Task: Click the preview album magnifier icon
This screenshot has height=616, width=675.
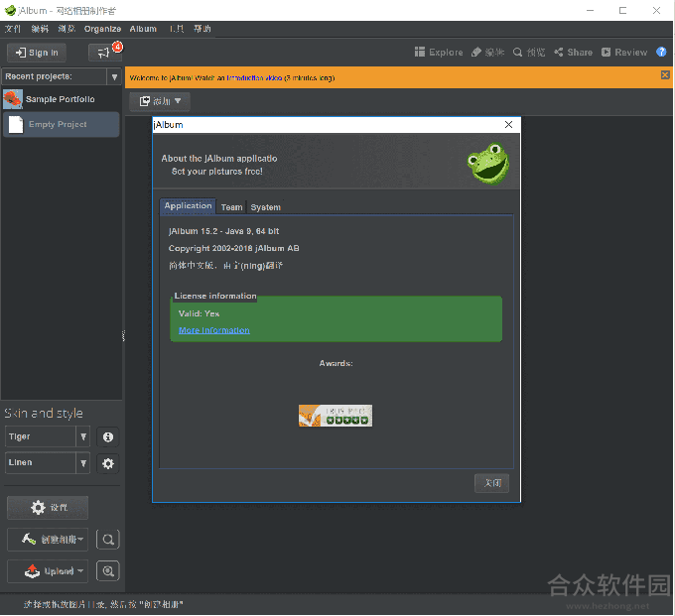Action: pos(108,540)
